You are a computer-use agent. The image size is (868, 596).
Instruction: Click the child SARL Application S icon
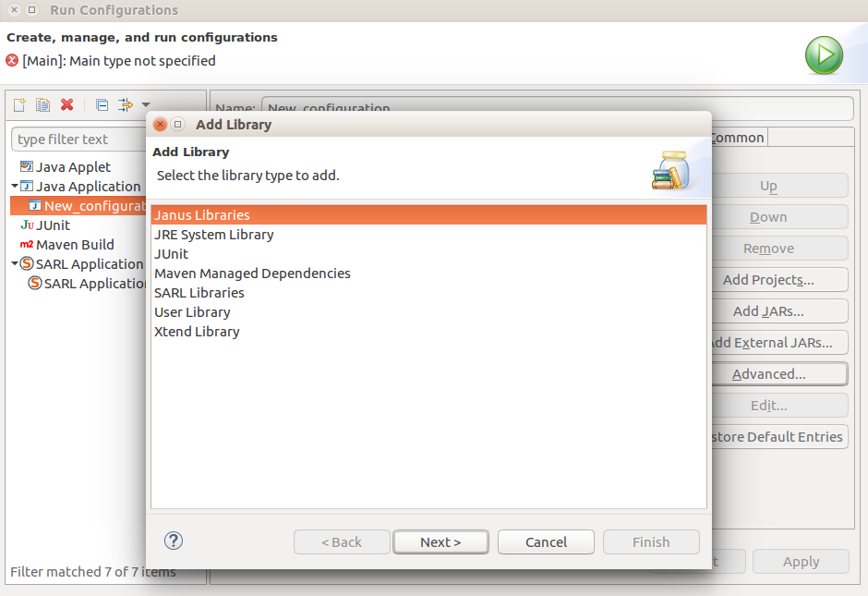pos(35,283)
